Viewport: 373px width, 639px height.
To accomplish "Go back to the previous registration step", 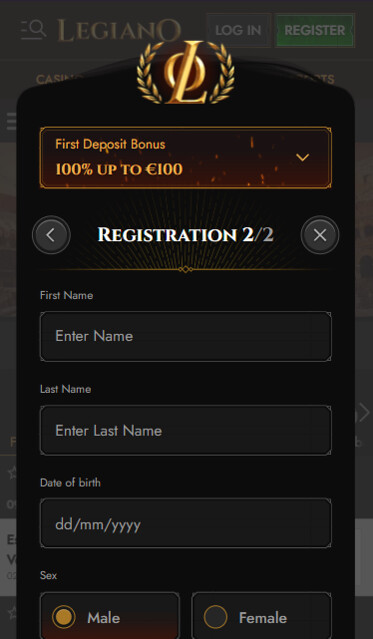I will point(51,235).
